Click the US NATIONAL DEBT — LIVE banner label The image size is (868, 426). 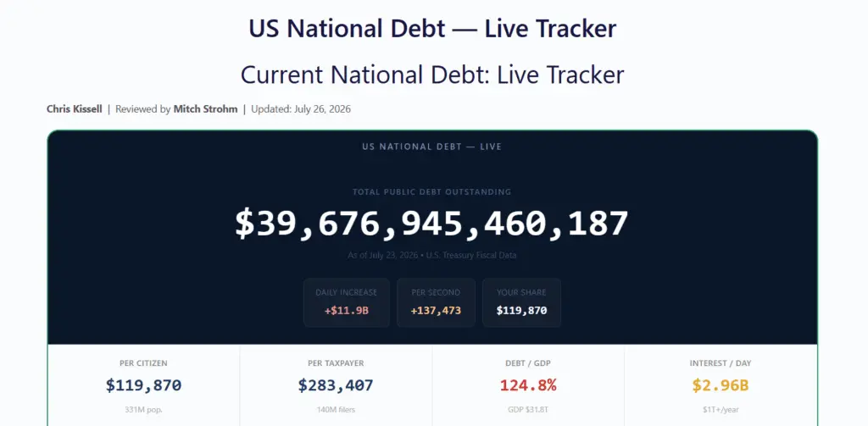tap(431, 147)
